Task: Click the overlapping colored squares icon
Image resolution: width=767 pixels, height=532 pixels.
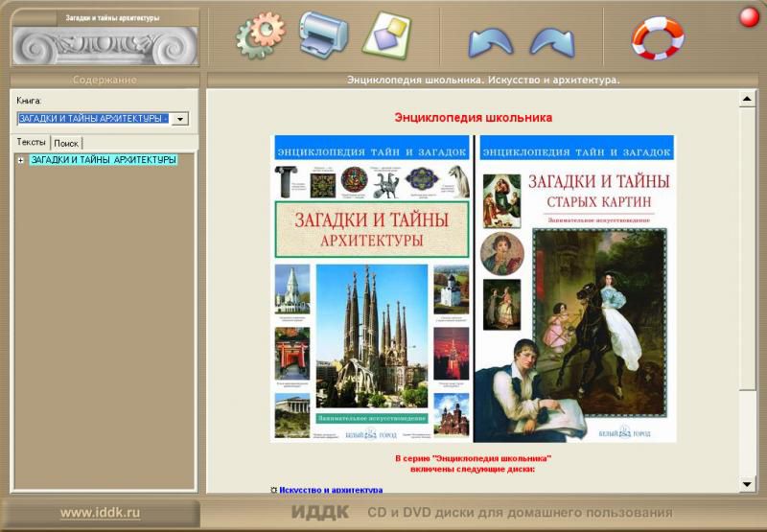Action: tap(385, 35)
